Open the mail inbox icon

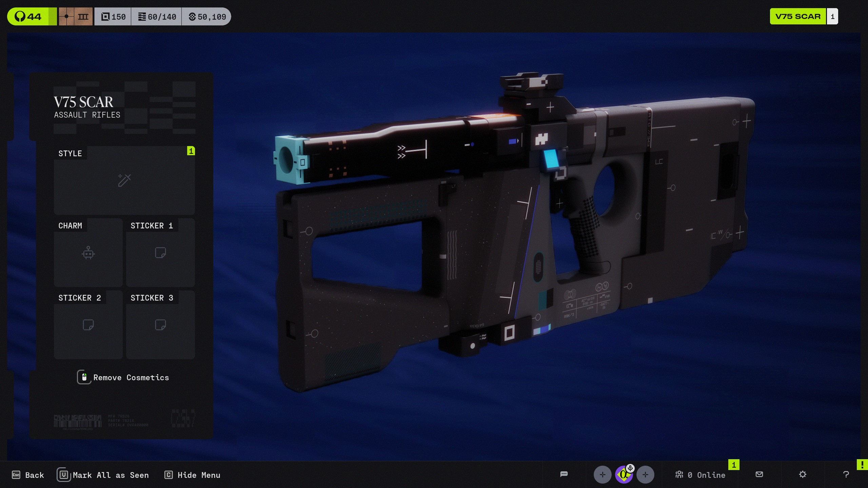[x=759, y=474]
